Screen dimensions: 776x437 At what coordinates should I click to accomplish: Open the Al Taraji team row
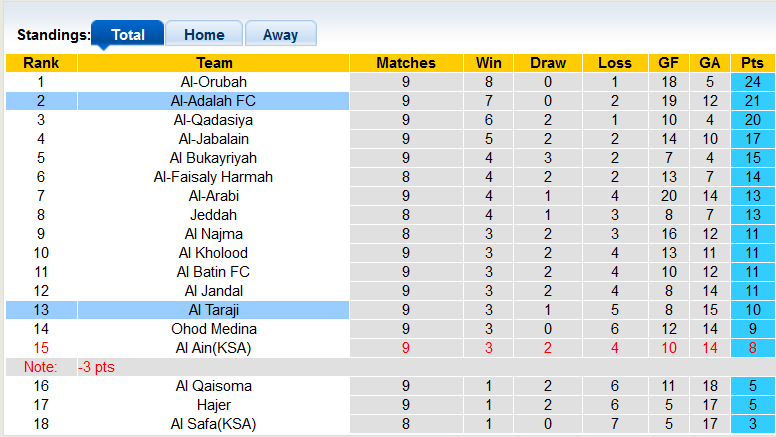(177, 310)
